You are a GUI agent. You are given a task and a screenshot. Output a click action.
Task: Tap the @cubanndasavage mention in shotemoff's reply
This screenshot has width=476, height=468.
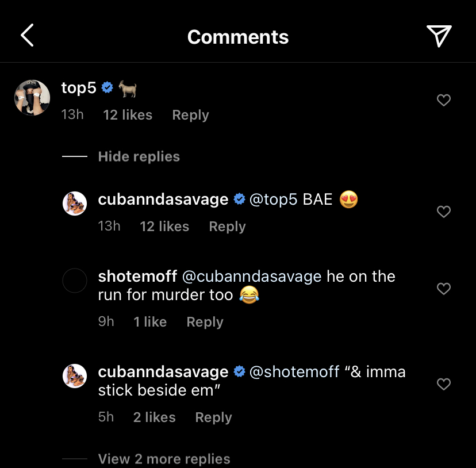251,276
